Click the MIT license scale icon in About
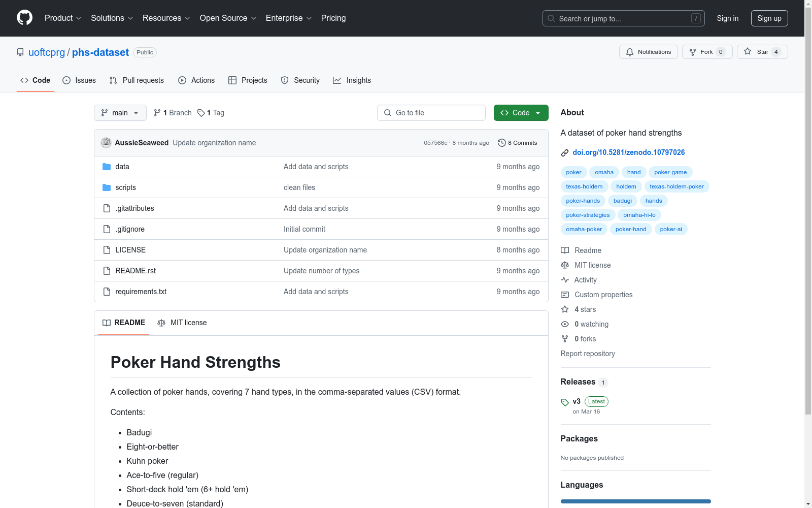812x508 pixels. click(565, 265)
